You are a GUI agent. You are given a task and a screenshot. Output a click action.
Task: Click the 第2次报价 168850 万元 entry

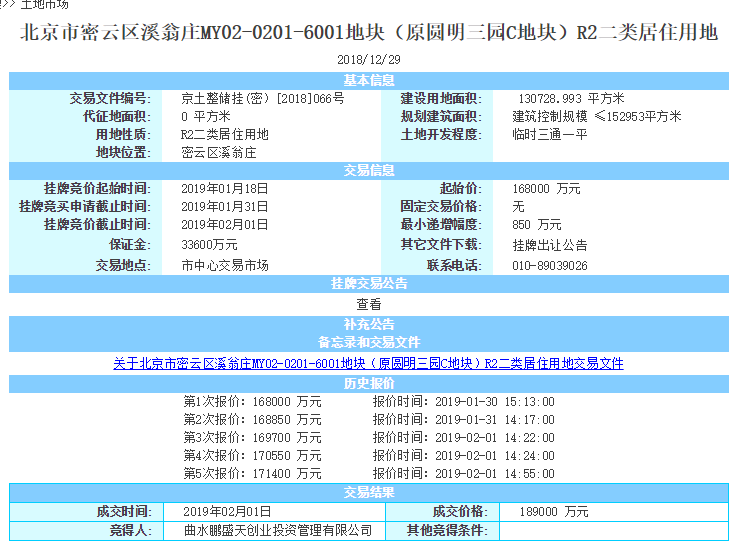click(252, 420)
